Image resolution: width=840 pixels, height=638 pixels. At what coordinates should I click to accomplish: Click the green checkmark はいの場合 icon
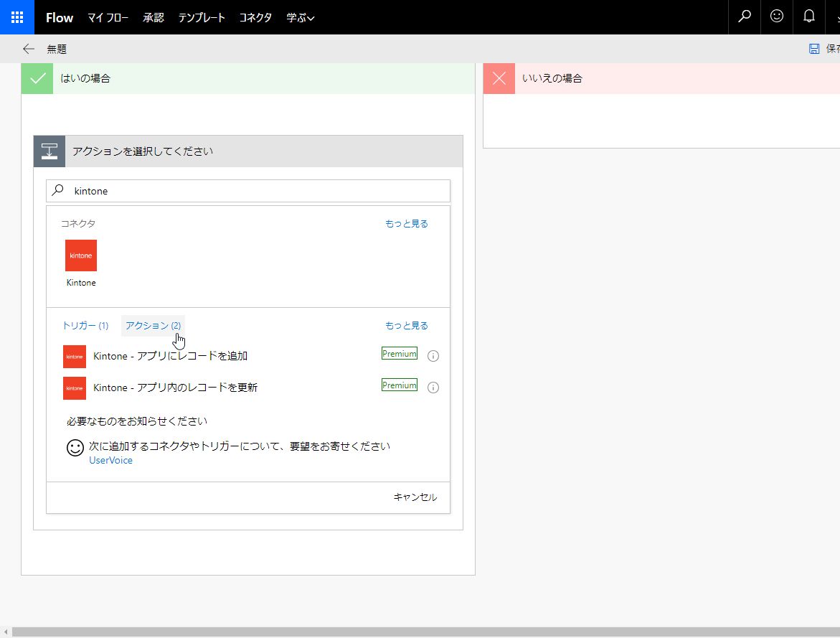click(37, 78)
